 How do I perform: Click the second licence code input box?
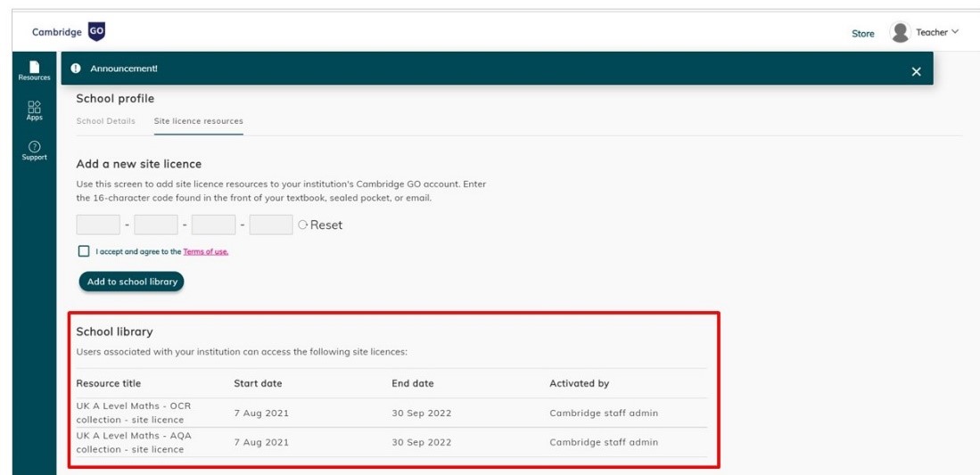click(156, 225)
